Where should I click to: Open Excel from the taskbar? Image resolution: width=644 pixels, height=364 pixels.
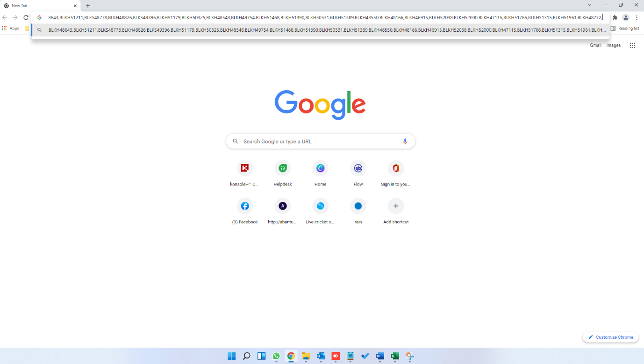pyautogui.click(x=395, y=356)
